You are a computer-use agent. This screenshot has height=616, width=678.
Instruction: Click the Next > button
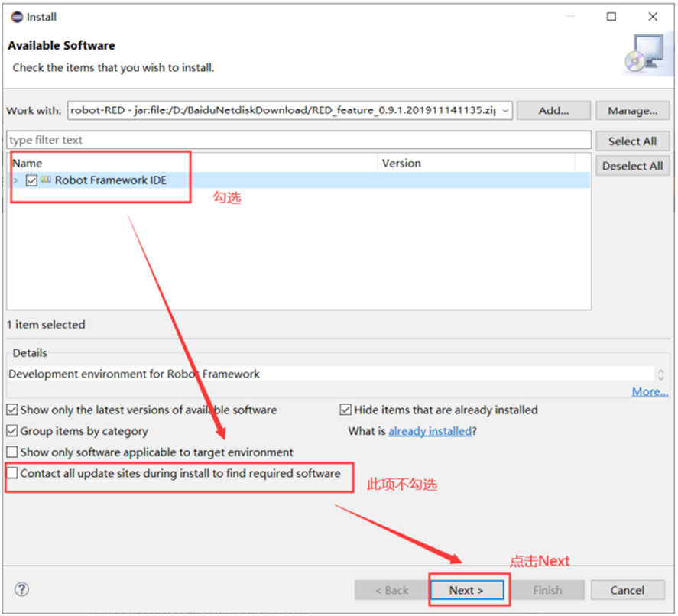coord(467,590)
